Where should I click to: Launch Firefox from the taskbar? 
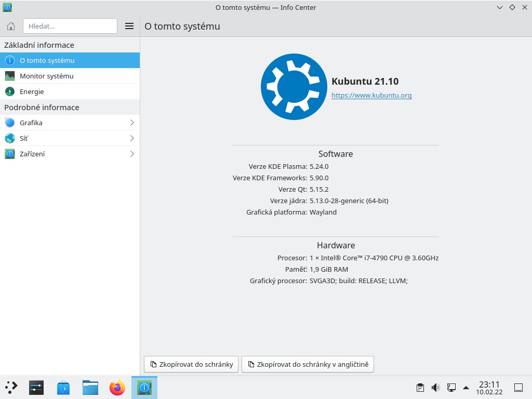[x=117, y=388]
